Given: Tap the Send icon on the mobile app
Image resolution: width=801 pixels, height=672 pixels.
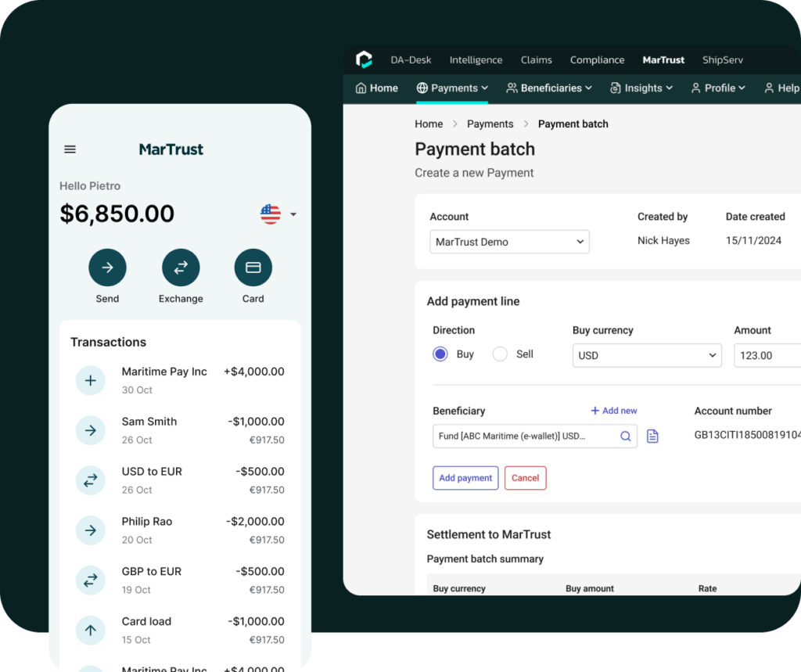Looking at the screenshot, I should (x=107, y=267).
